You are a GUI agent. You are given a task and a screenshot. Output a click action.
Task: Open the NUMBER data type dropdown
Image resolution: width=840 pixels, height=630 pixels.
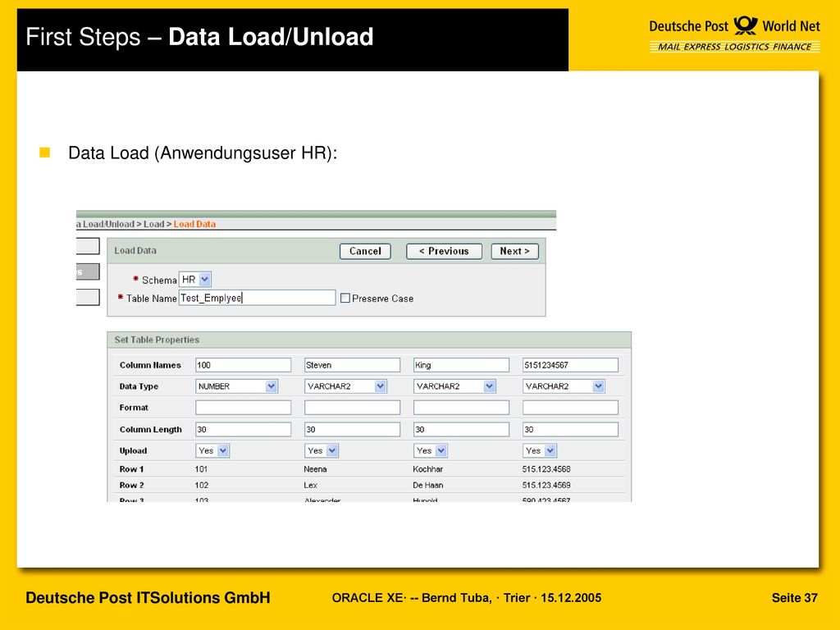pos(236,386)
